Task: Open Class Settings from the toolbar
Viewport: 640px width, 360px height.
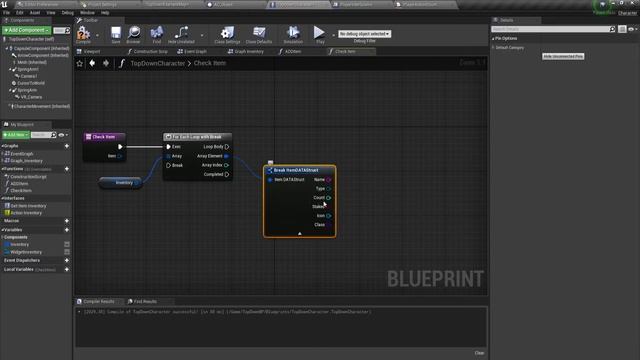Action: (x=227, y=33)
